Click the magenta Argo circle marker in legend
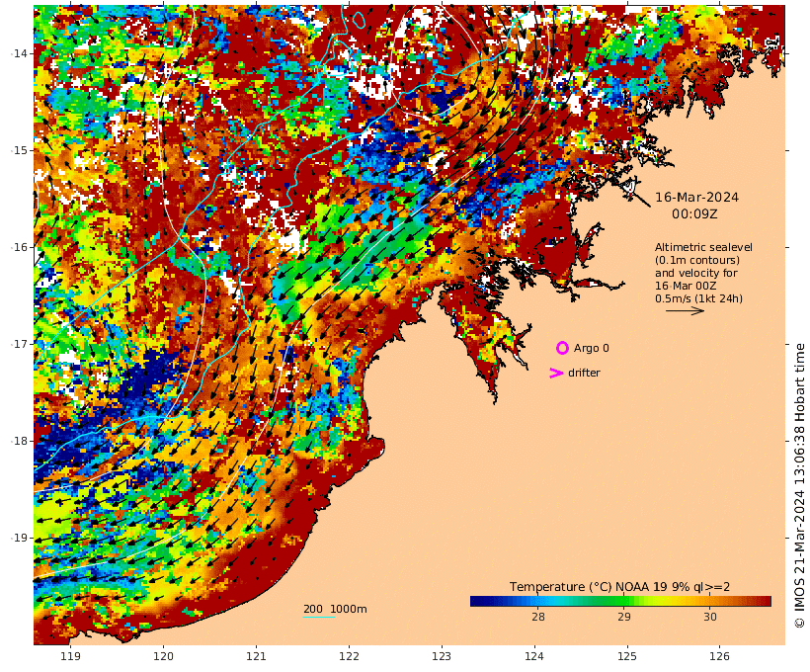The image size is (810, 672). (x=562, y=348)
